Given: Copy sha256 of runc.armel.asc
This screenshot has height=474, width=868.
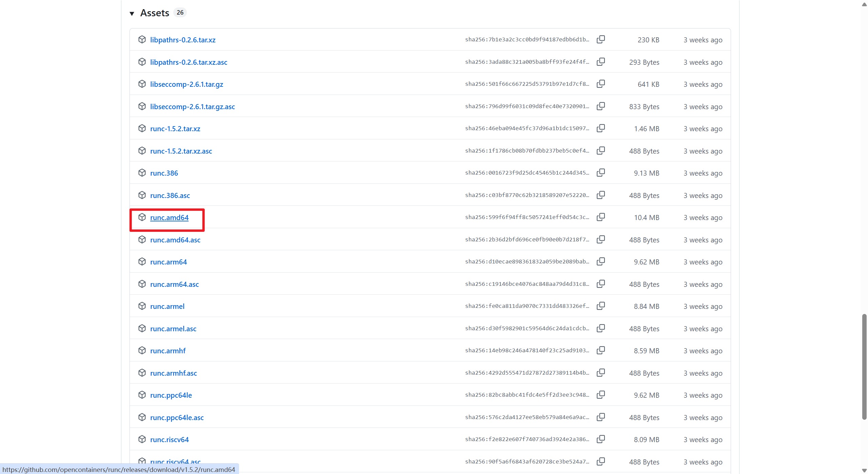Looking at the screenshot, I should (x=600, y=328).
